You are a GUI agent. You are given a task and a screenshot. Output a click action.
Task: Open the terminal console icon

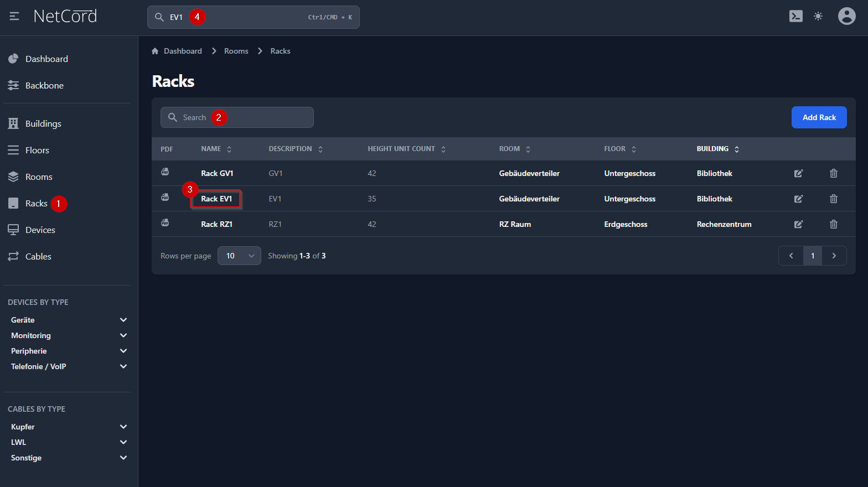pos(795,17)
